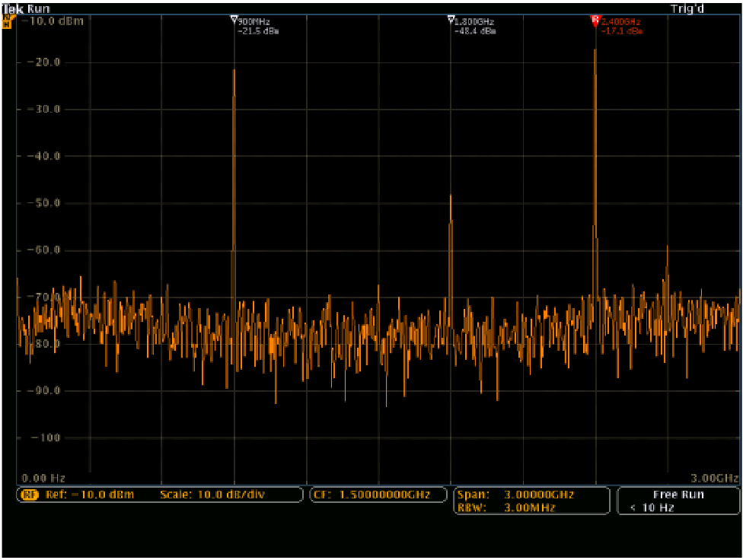Click the < 10 Hz trigger frequency readout
This screenshot has width=743, height=560.
652,508
